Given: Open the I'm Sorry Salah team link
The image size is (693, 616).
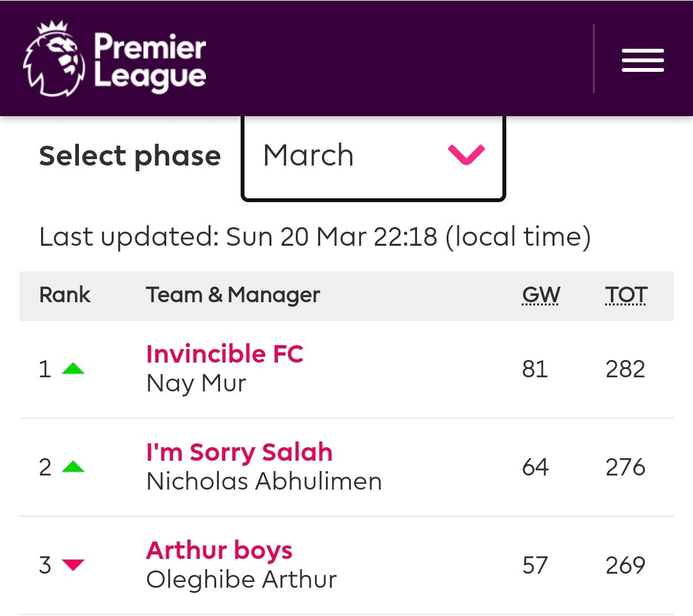Looking at the screenshot, I should tap(239, 452).
